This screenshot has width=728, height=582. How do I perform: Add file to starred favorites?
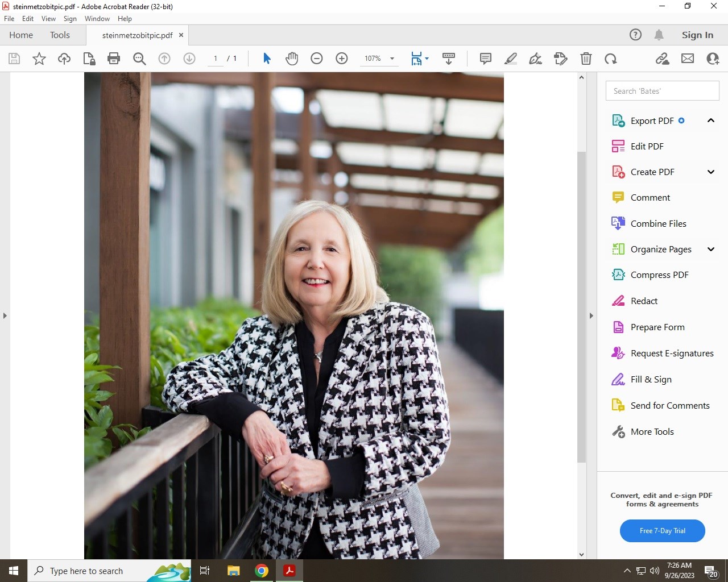[x=39, y=59]
